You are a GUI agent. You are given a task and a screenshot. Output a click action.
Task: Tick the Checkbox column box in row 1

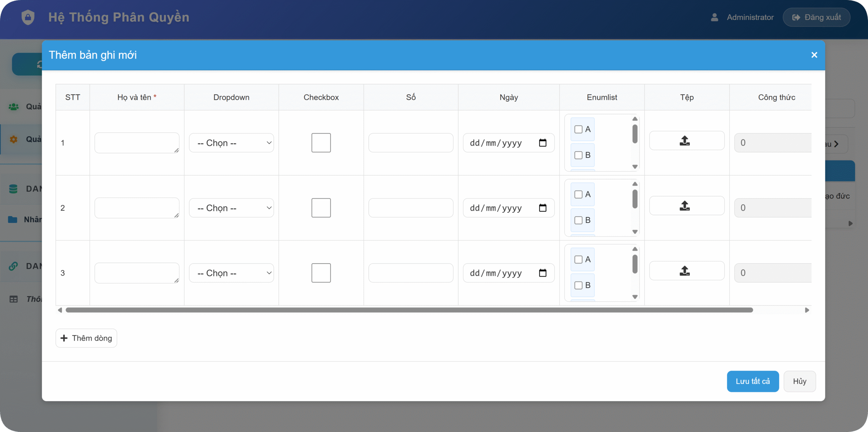click(321, 143)
